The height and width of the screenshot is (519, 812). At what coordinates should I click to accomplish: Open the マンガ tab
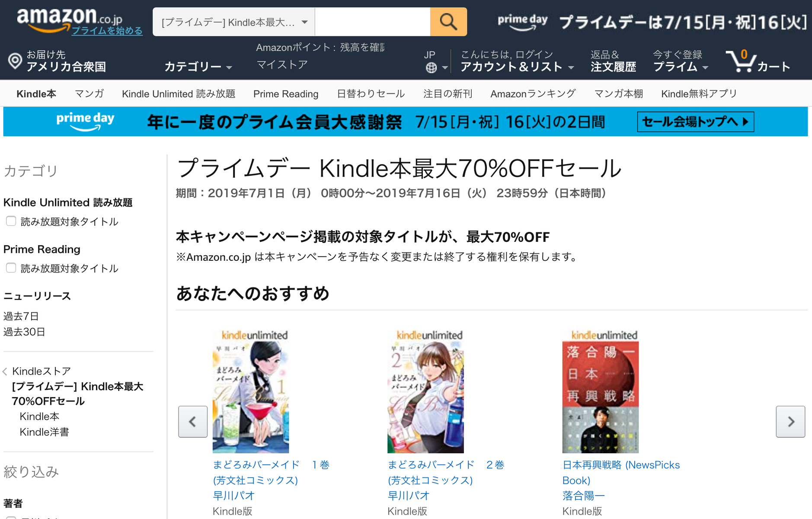click(89, 94)
